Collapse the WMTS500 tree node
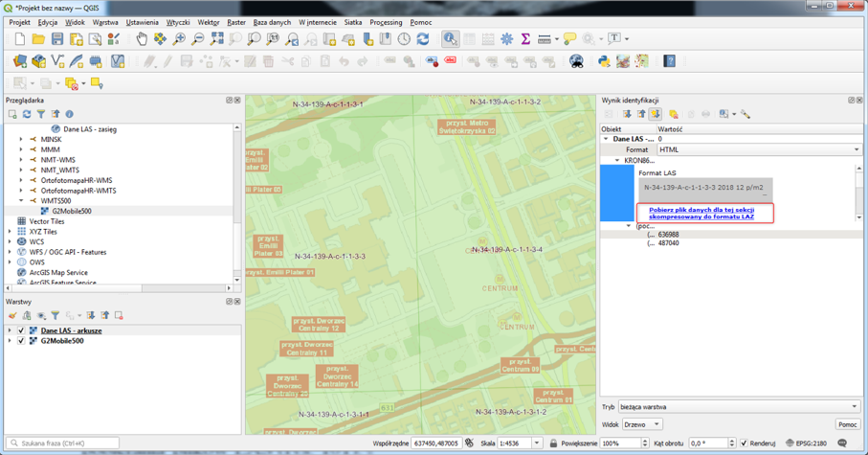The width and height of the screenshot is (868, 455). (x=21, y=200)
